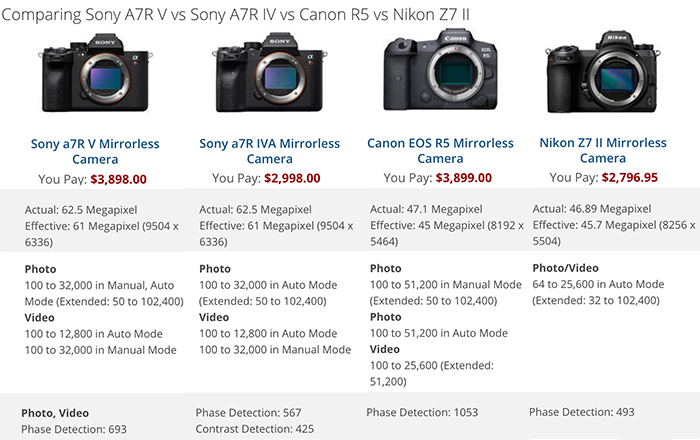Click the $3,898.00 price for Sony a7R V

point(118,179)
